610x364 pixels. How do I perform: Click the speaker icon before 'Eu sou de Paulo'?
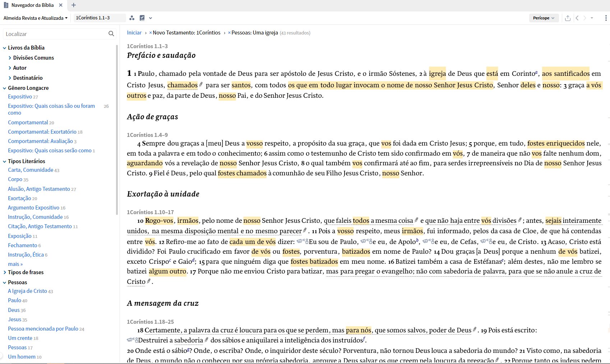(x=302, y=241)
